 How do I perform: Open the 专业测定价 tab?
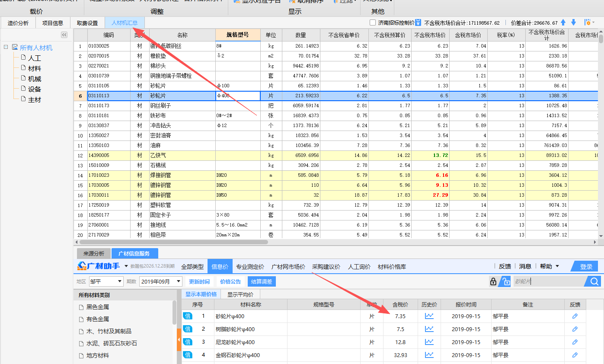coord(250,267)
